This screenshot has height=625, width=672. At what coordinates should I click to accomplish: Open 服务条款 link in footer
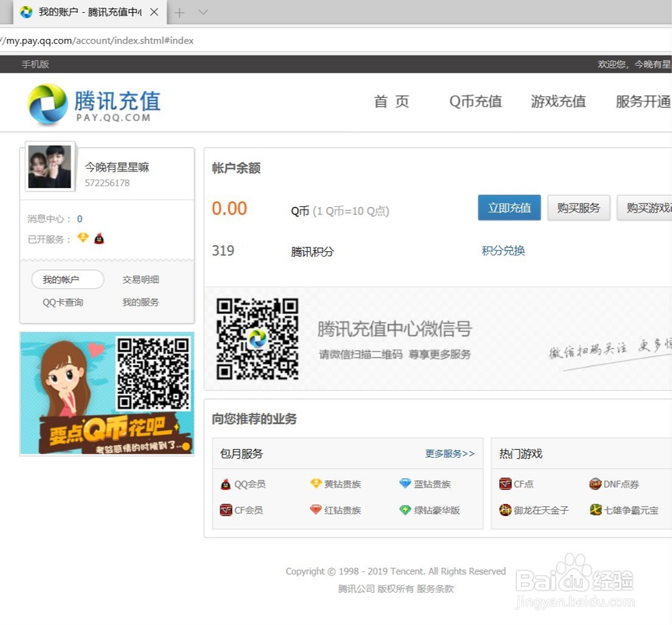tap(435, 589)
